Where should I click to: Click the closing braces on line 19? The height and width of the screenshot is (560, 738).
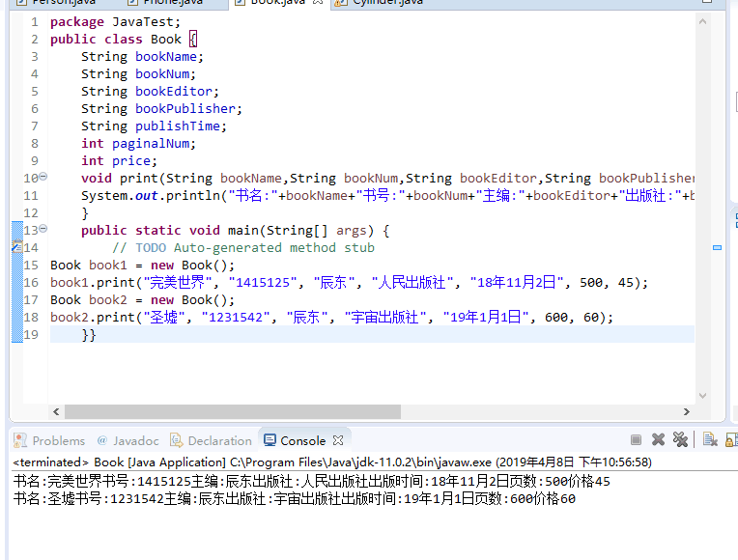click(89, 335)
